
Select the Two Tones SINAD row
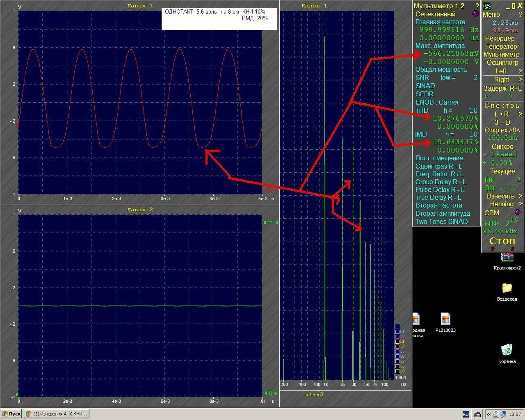coord(441,221)
